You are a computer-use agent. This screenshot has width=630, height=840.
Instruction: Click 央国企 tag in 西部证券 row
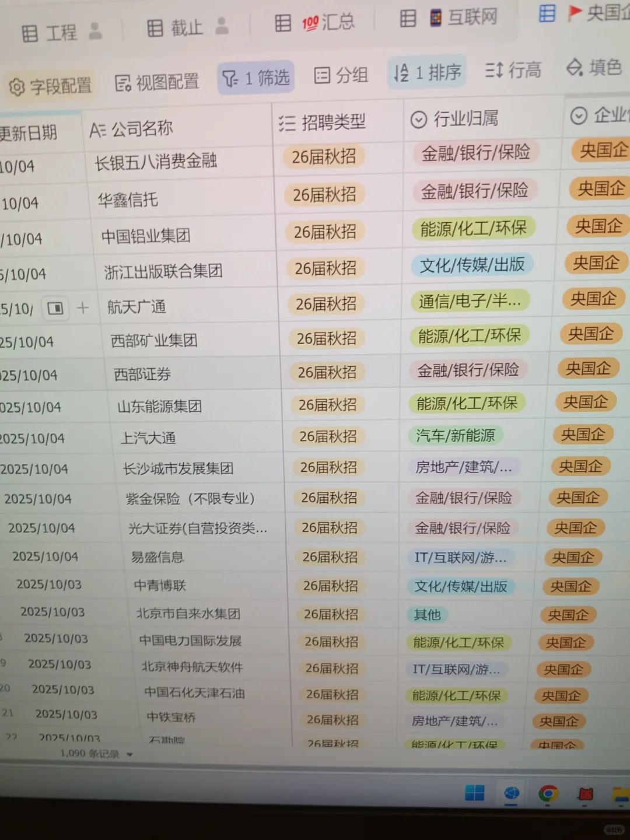point(588,369)
